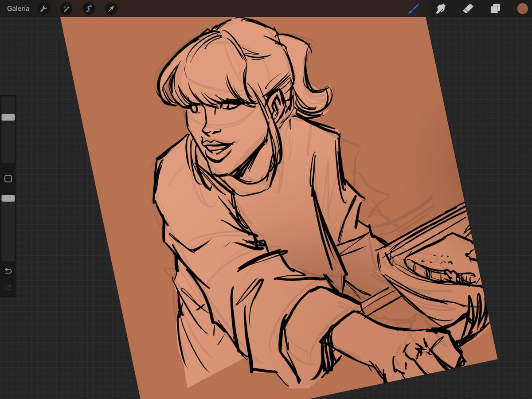This screenshot has height=399, width=532.
Task: Open the Adjustments menu via the magic wand
Action: pyautogui.click(x=66, y=8)
